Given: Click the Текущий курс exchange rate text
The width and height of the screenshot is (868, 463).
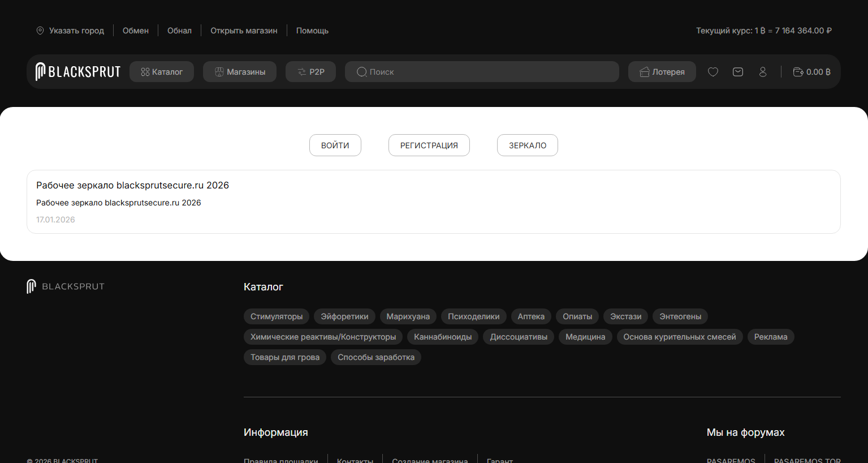Looking at the screenshot, I should (x=764, y=31).
